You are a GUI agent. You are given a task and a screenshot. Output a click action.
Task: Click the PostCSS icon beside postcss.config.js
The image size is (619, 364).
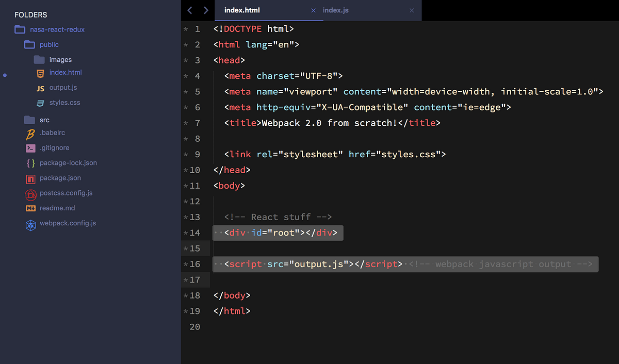[30, 194]
